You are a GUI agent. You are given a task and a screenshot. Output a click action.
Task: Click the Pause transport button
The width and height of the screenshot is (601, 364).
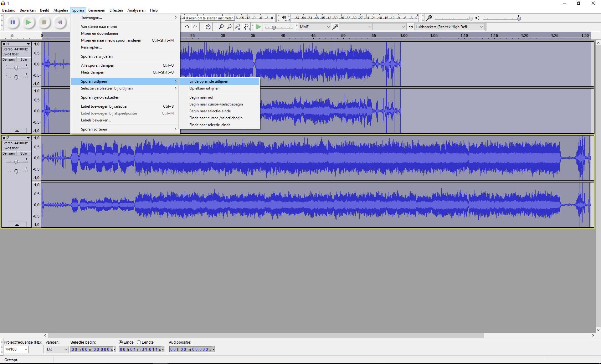tap(13, 22)
